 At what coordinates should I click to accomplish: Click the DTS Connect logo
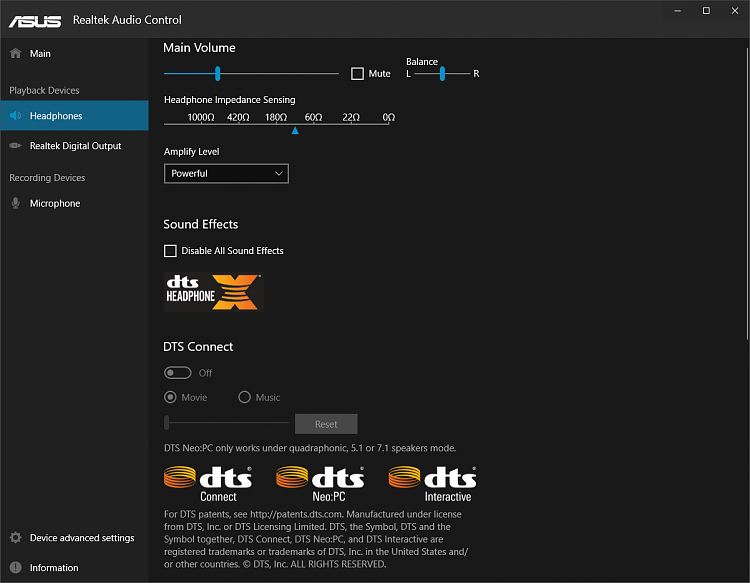[x=208, y=484]
